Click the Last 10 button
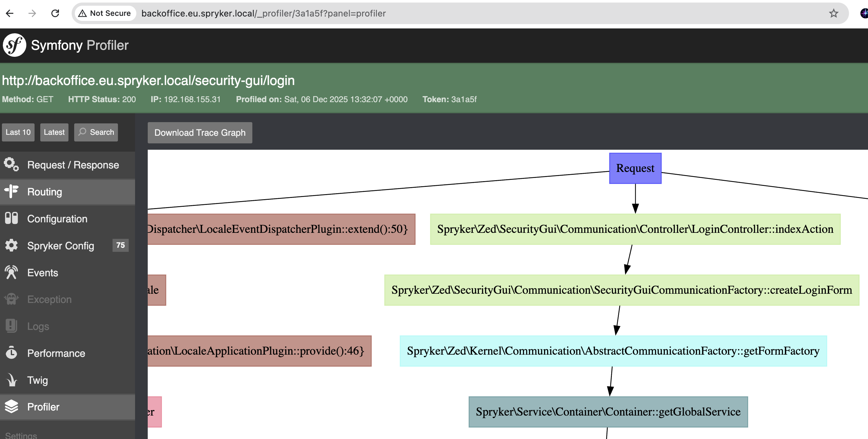 click(x=18, y=132)
